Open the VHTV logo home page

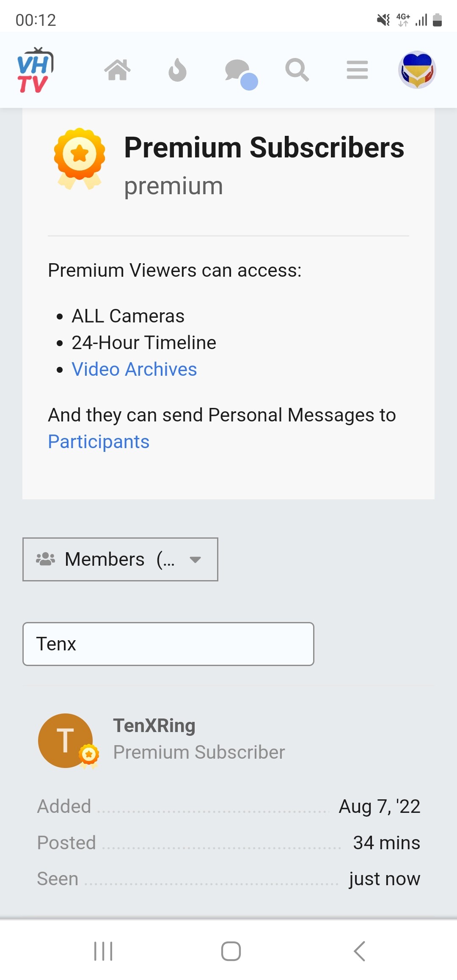pyautogui.click(x=35, y=70)
